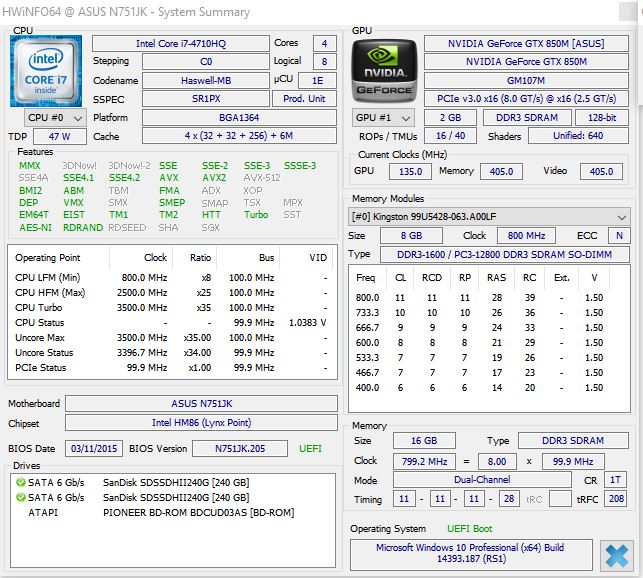Click the Motherboard ASUS N751JK field
The width and height of the screenshot is (643, 578).
201,404
